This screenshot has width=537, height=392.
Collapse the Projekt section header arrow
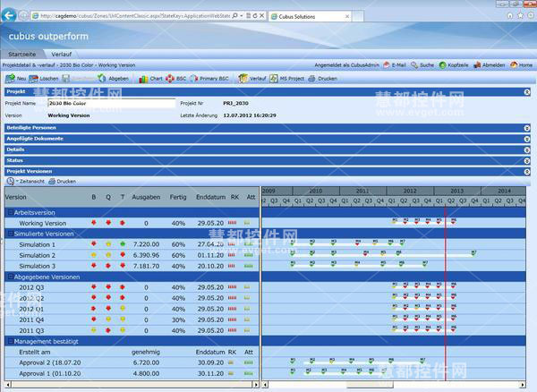pos(527,92)
